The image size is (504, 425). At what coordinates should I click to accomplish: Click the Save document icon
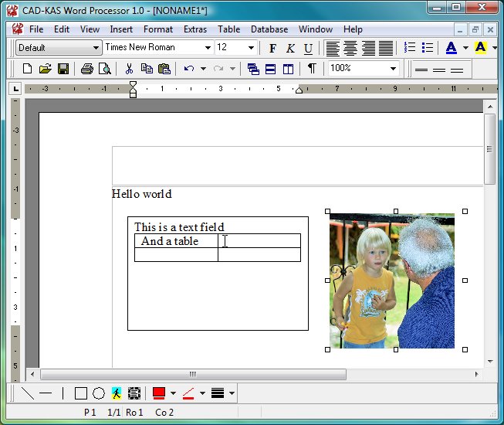pyautogui.click(x=63, y=69)
